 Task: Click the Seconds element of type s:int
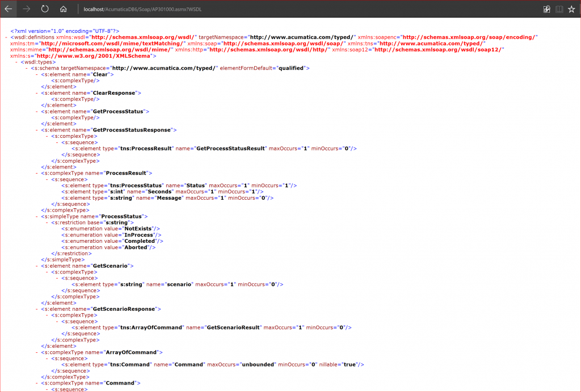tap(162, 192)
